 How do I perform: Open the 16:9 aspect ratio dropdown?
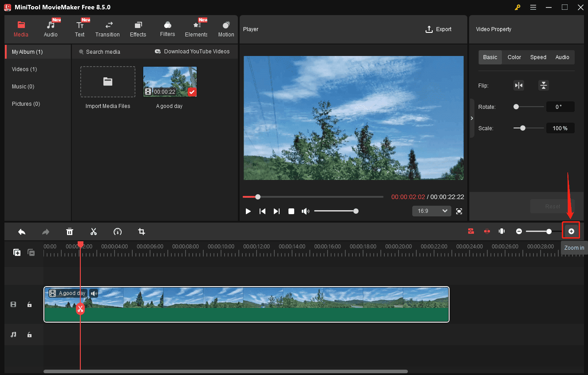coord(431,211)
